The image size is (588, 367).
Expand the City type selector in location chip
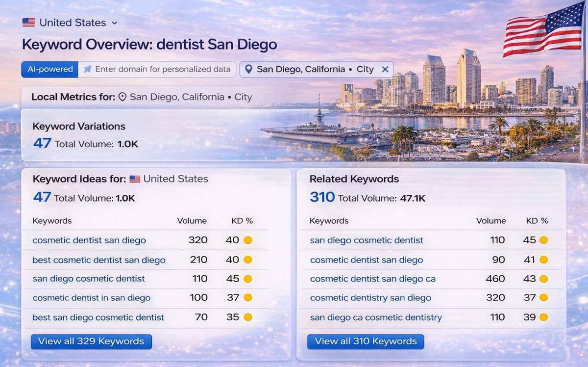pyautogui.click(x=366, y=69)
